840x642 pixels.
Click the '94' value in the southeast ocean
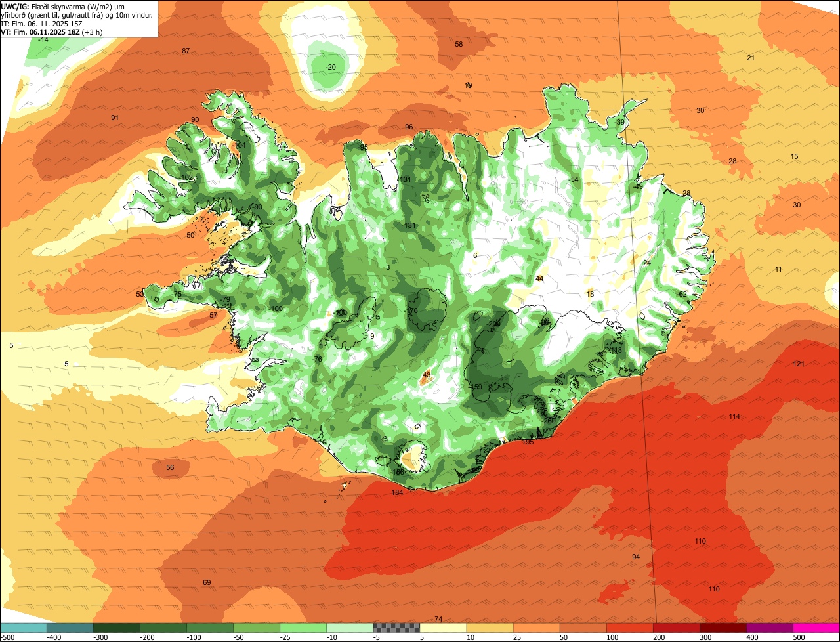coord(636,557)
